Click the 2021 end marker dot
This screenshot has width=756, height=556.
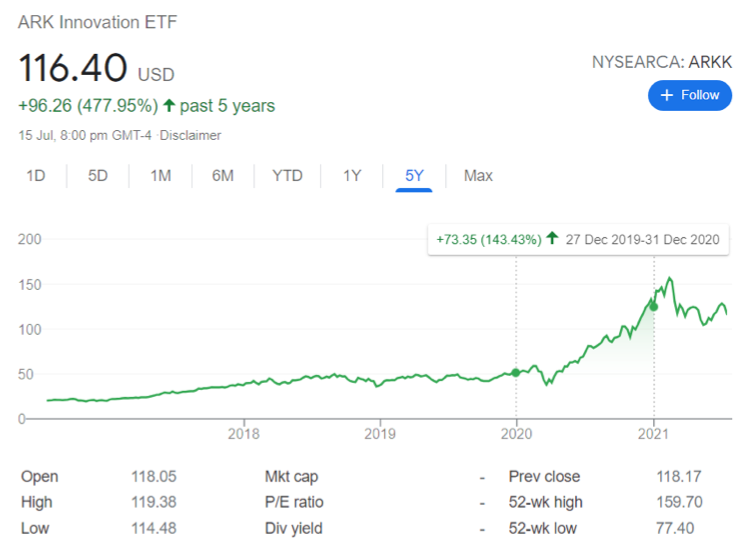coord(654,306)
